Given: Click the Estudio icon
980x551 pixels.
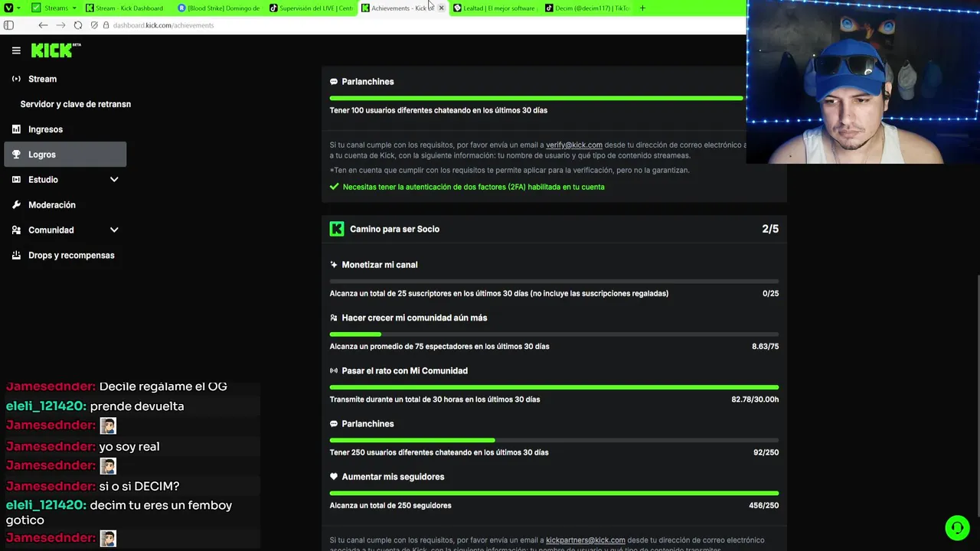Looking at the screenshot, I should tap(16, 180).
